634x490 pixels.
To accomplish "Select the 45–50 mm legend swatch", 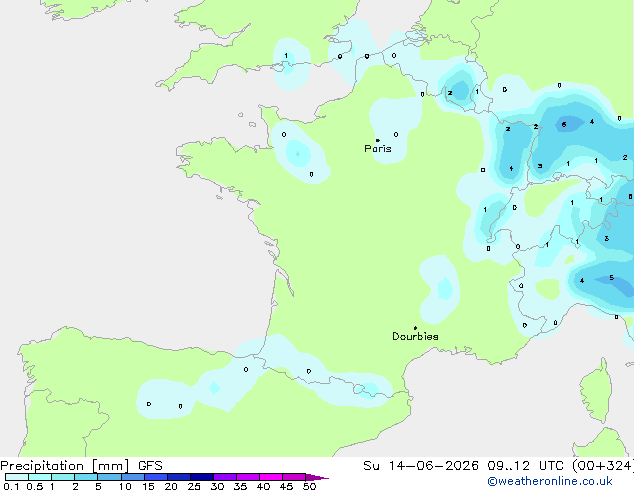I will click(x=294, y=477).
